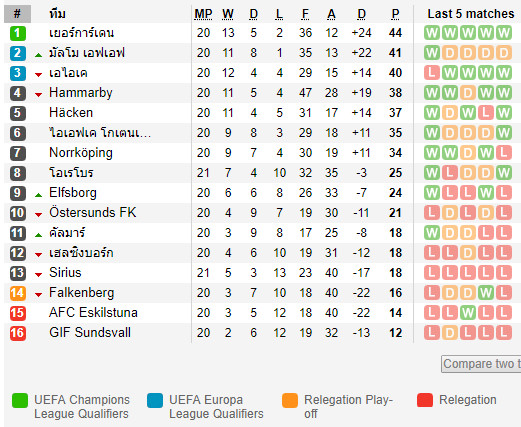Screen dimensions: 521x427
Task: Click the Compare two teams button
Action: click(481, 364)
